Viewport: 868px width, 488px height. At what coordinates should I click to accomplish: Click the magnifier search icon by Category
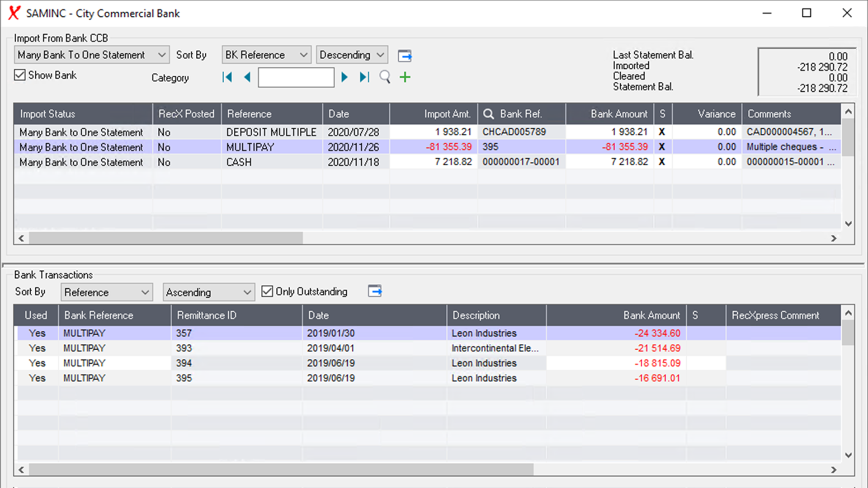click(385, 77)
